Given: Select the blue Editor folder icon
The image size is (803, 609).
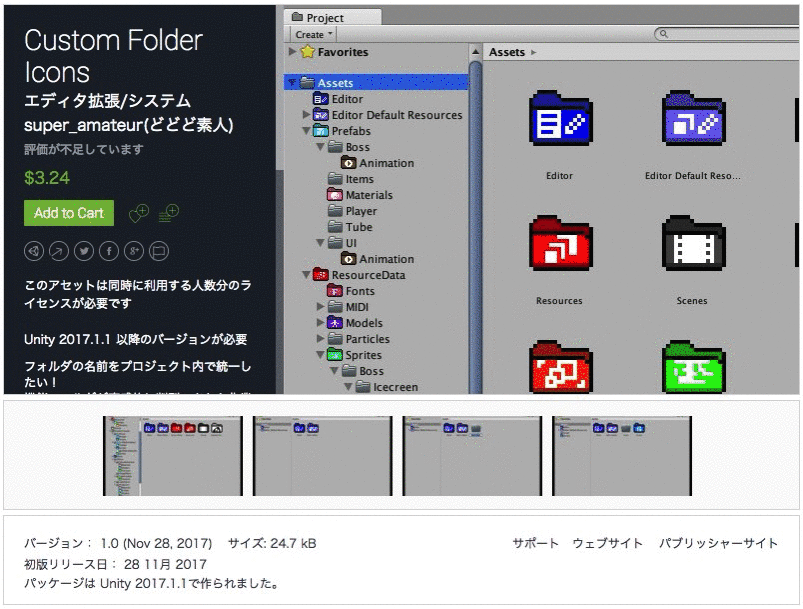Looking at the screenshot, I should pyautogui.click(x=561, y=119).
